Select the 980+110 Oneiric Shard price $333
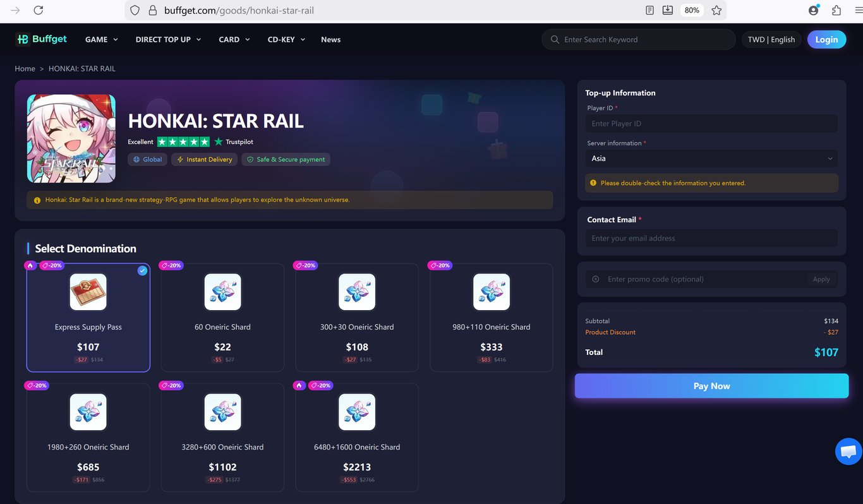The image size is (863, 504). click(492, 347)
